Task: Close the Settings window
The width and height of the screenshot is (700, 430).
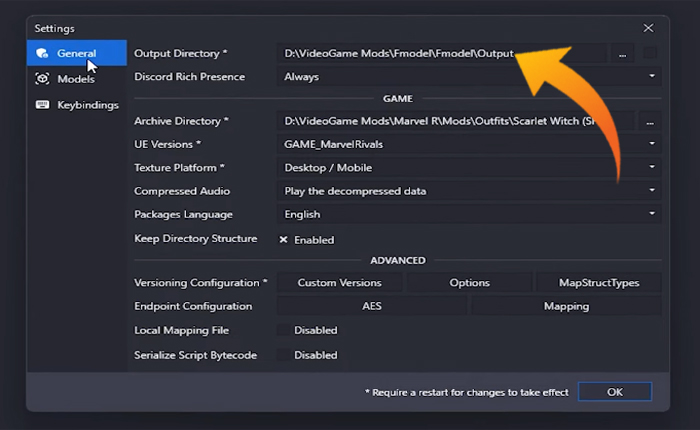Action: coord(648,28)
